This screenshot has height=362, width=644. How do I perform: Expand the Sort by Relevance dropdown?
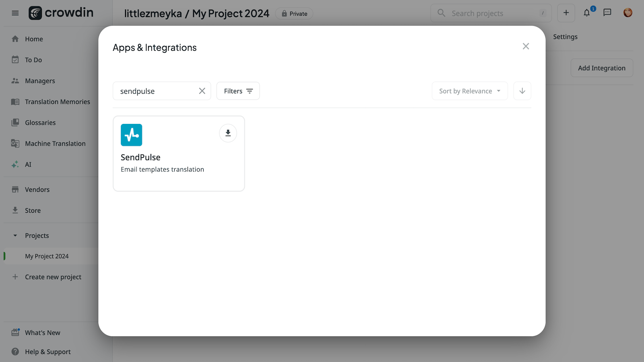tap(469, 91)
